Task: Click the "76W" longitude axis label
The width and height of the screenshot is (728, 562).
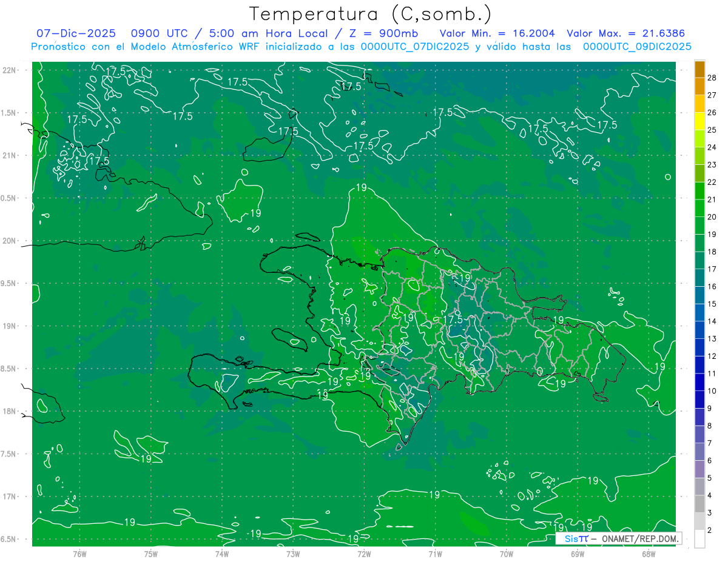Action: click(79, 554)
